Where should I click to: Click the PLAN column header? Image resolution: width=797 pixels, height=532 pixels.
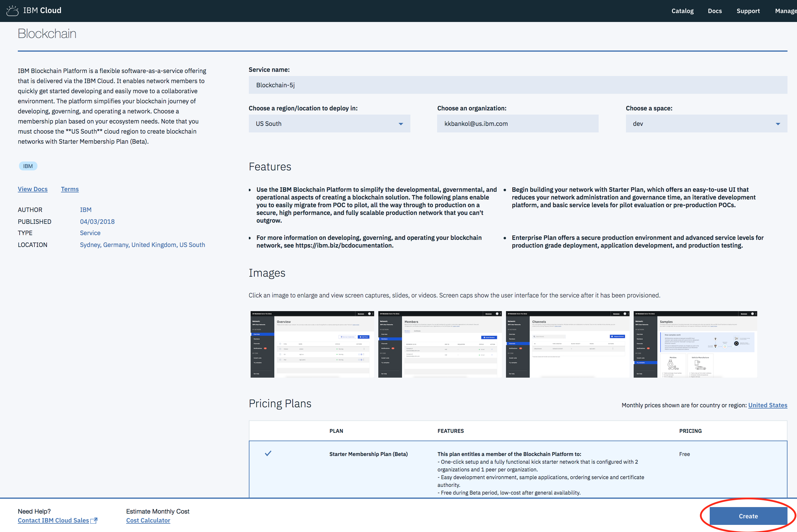point(336,431)
